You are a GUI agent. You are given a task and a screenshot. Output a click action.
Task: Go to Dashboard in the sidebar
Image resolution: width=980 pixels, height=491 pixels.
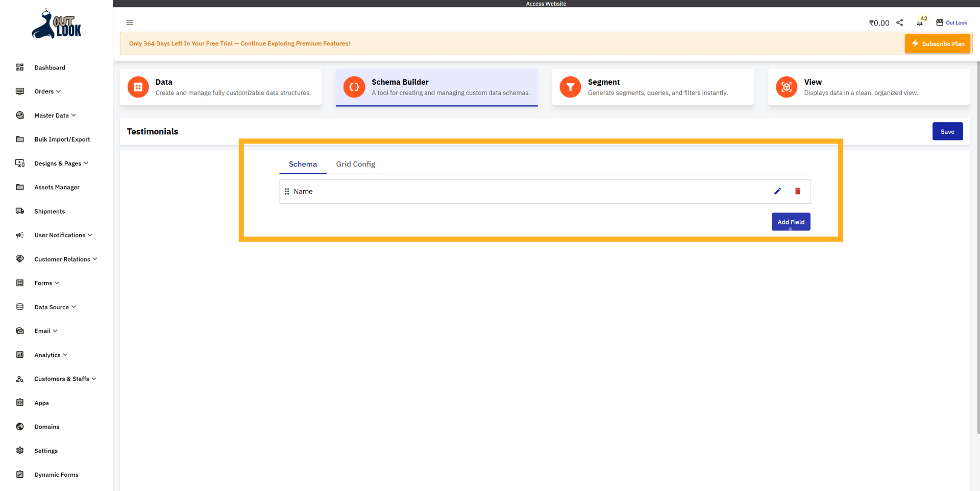50,67
